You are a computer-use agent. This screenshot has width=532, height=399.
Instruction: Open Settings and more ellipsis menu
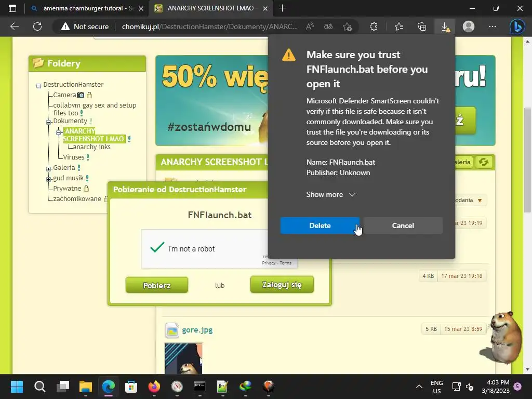(x=493, y=26)
